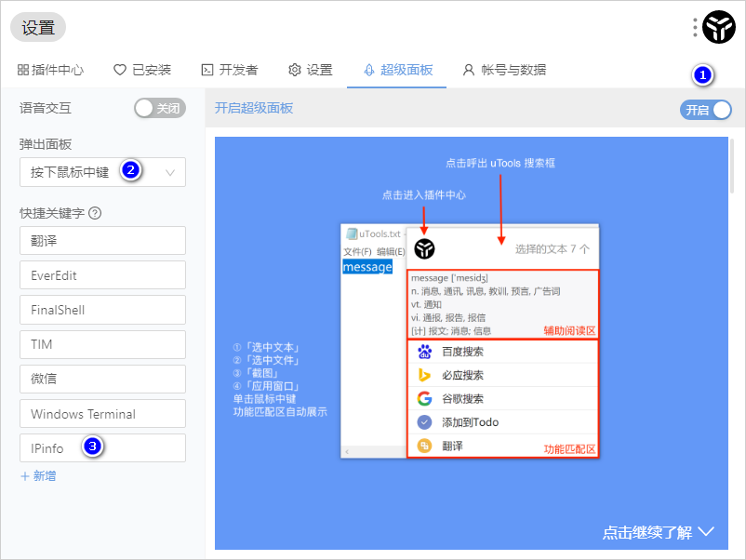746x560 pixels.
Task: Turn off the 超级面板 开启 switch
Action: tap(706, 110)
